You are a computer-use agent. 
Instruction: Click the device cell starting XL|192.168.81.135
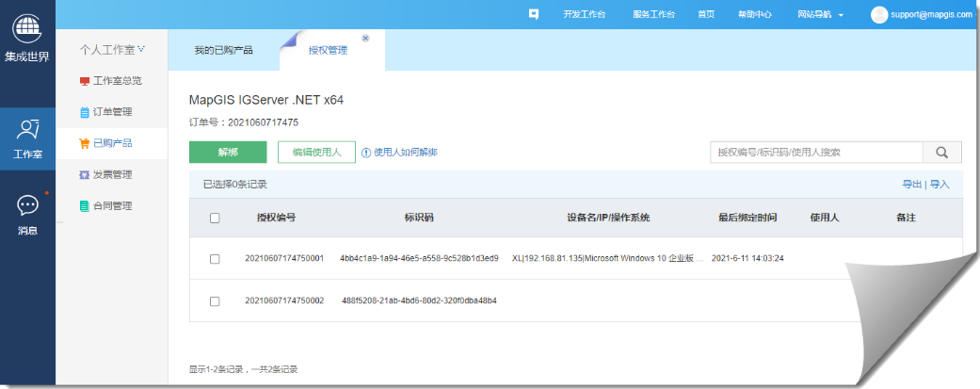608,258
